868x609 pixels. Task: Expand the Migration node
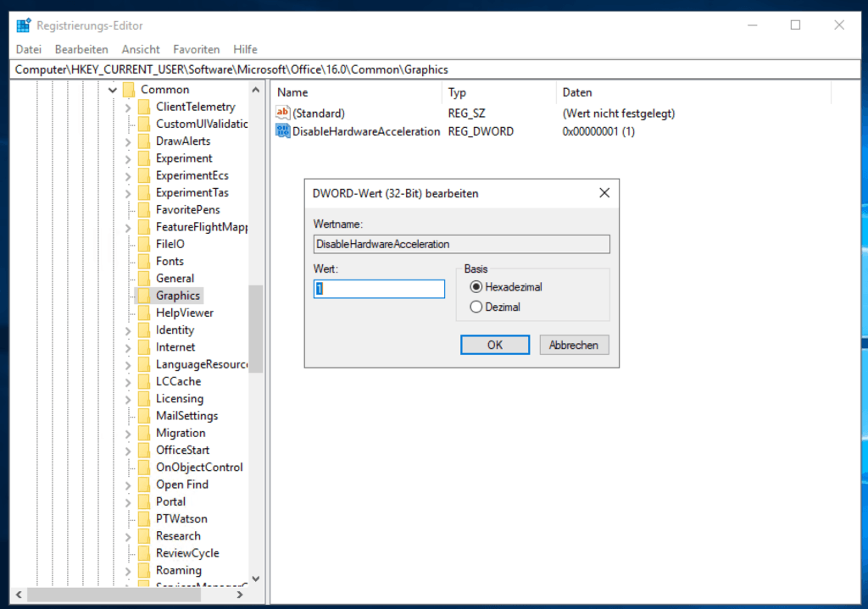point(128,433)
